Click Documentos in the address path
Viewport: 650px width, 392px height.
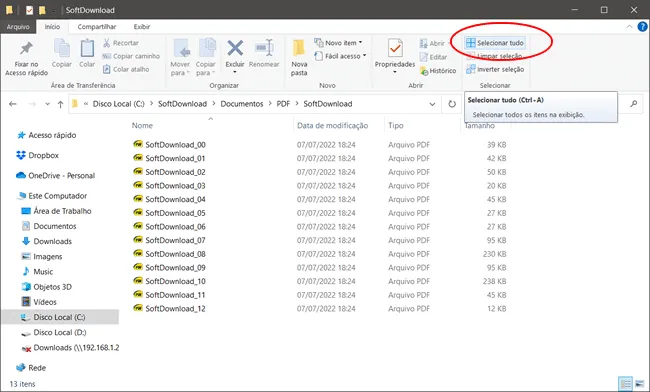tap(242, 104)
